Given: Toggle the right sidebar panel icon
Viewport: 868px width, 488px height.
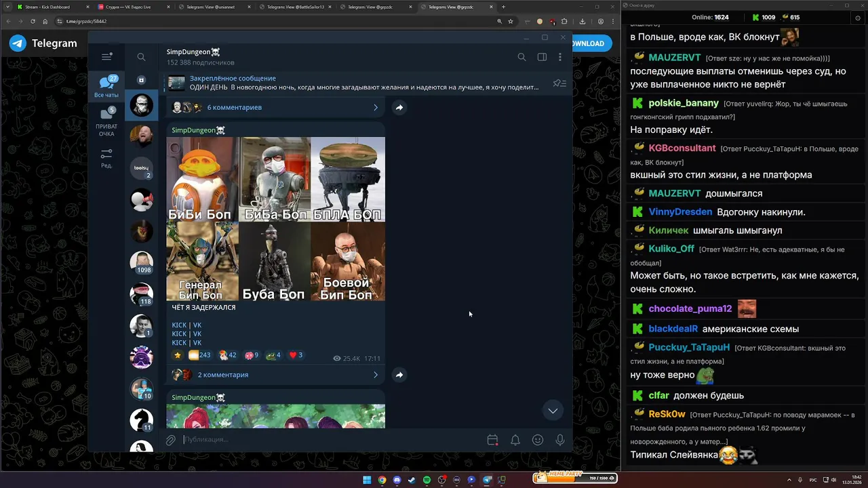Looking at the screenshot, I should click(542, 57).
